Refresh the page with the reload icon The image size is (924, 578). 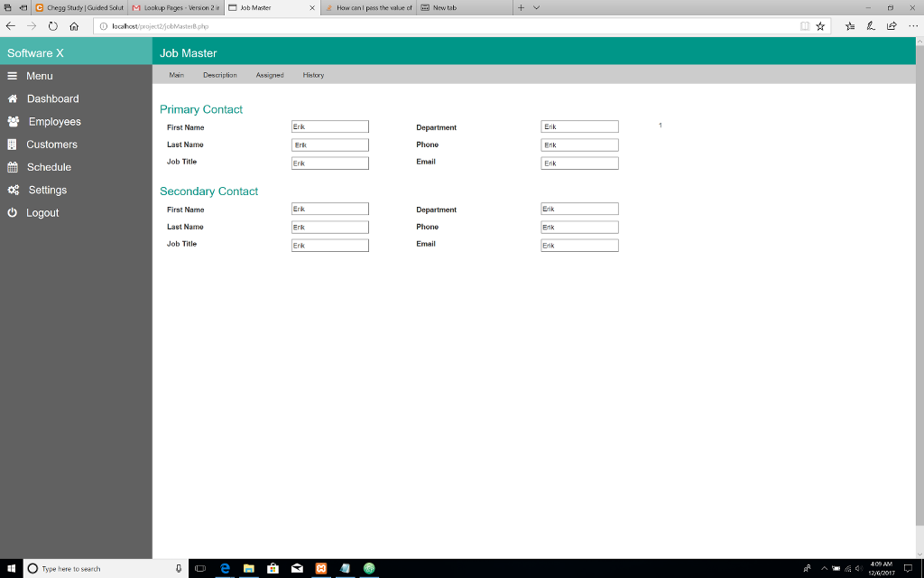(x=52, y=26)
